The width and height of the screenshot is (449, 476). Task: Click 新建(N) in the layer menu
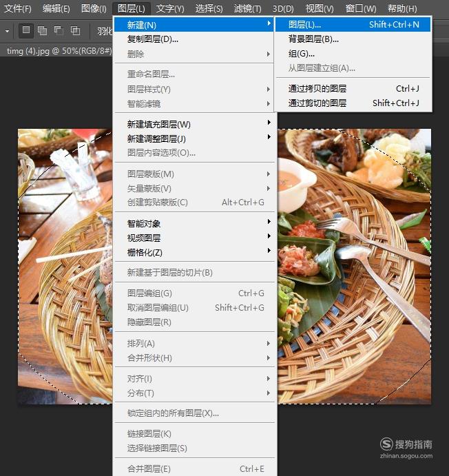point(194,25)
